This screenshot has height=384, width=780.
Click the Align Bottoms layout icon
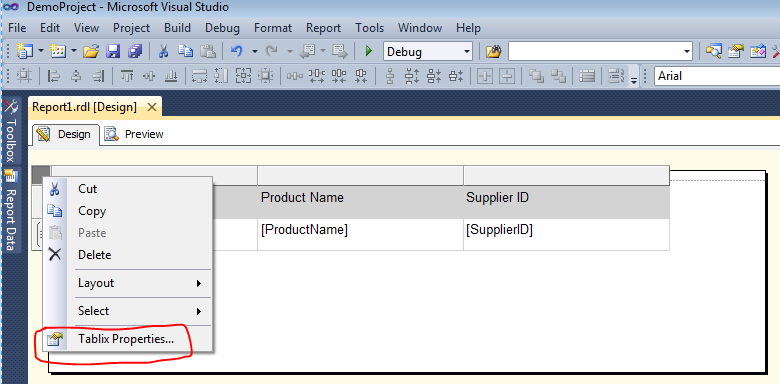coord(171,76)
